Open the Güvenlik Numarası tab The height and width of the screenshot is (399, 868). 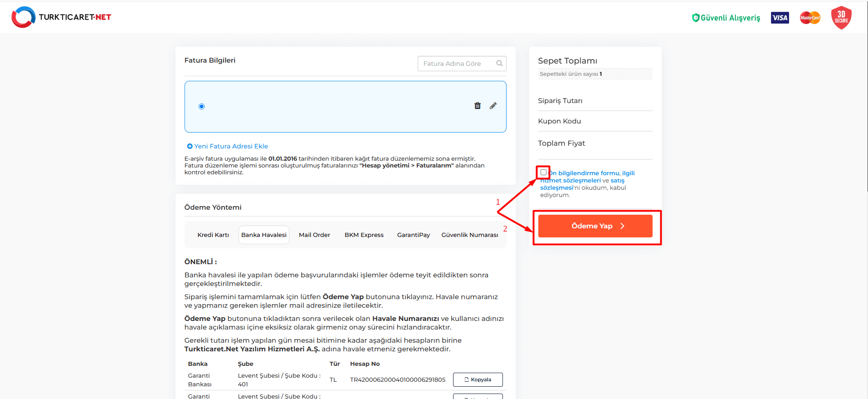tap(469, 235)
